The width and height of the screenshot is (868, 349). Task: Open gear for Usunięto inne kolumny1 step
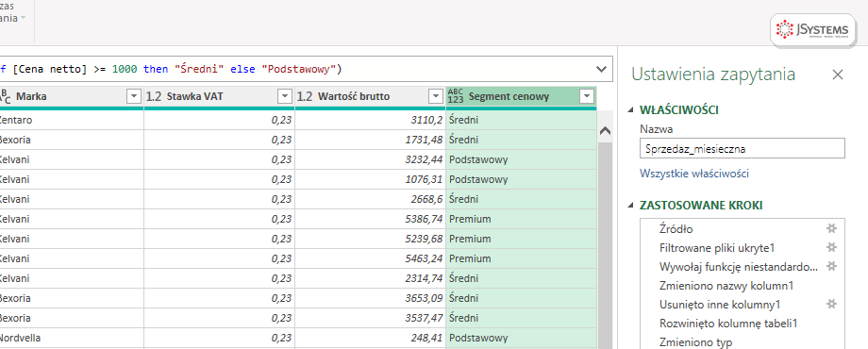pos(831,304)
